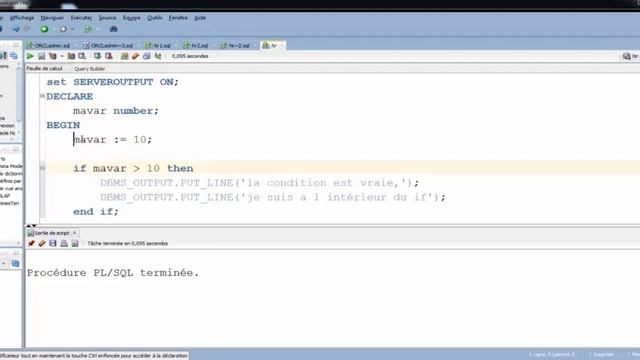Open the Aide menu

pos(200,18)
